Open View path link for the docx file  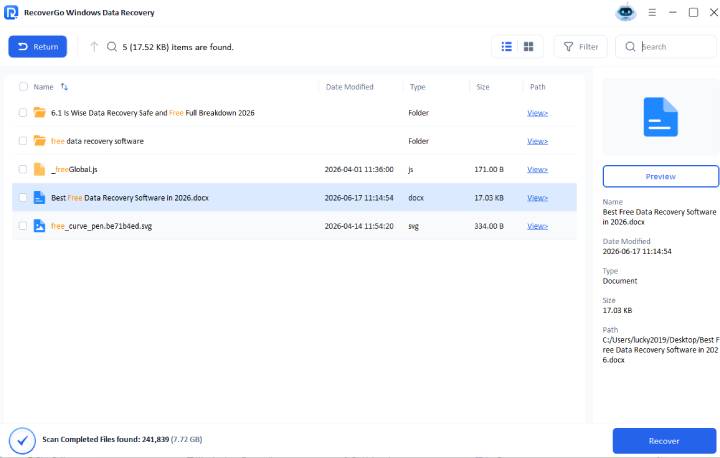tap(537, 198)
